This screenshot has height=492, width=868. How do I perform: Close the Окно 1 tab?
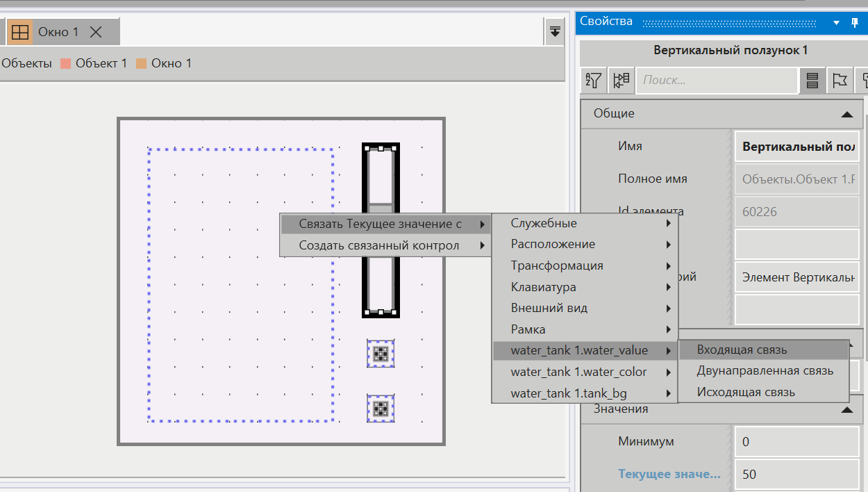[97, 32]
